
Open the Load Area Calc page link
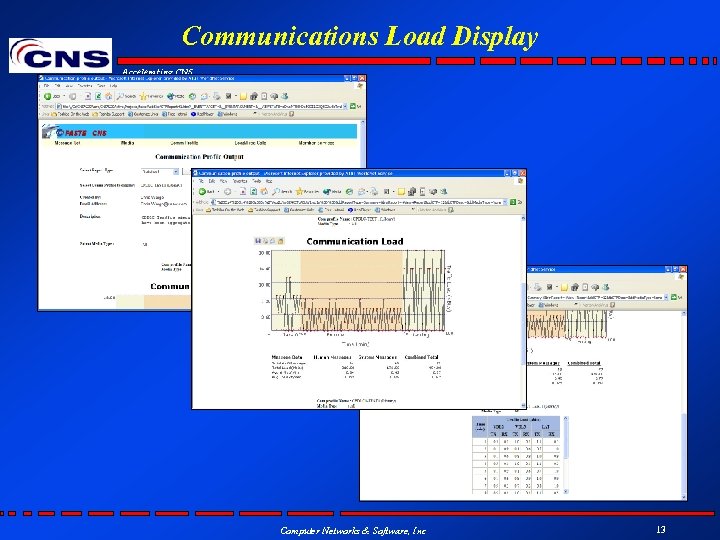click(x=250, y=143)
